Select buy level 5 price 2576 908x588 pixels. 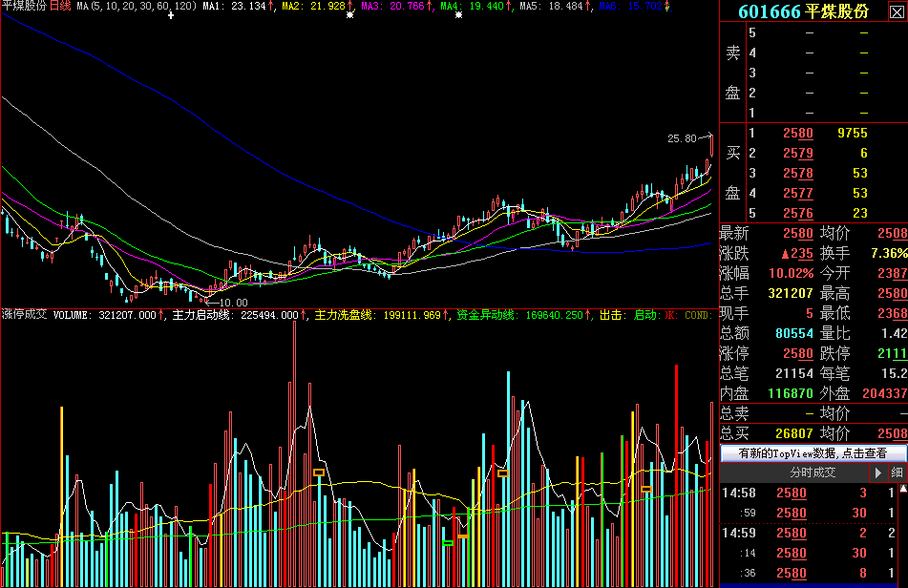(x=798, y=213)
